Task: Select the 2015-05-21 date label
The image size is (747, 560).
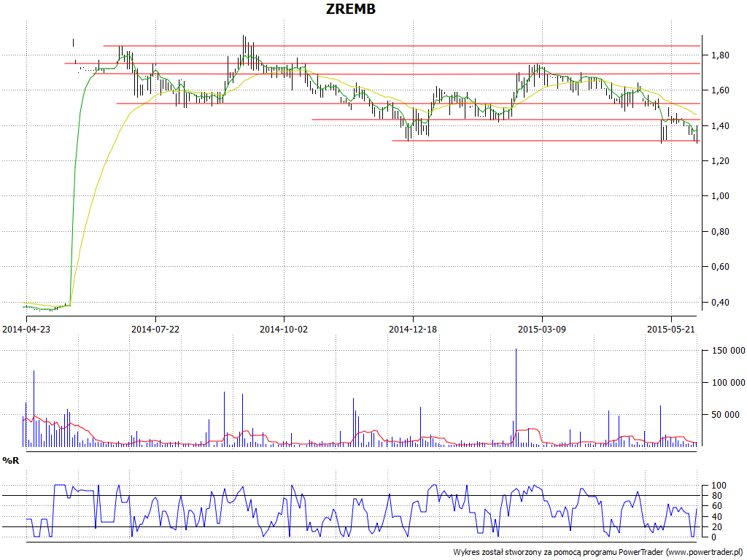Action: point(671,329)
